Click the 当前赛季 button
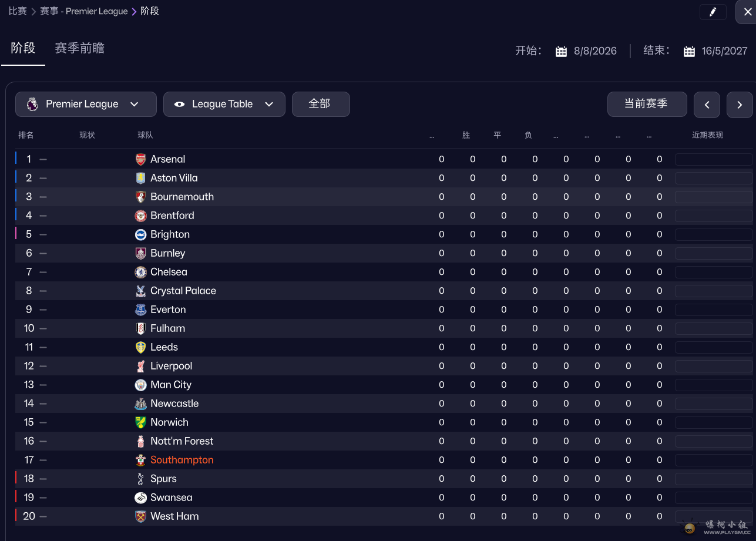The width and height of the screenshot is (756, 541). click(x=647, y=104)
